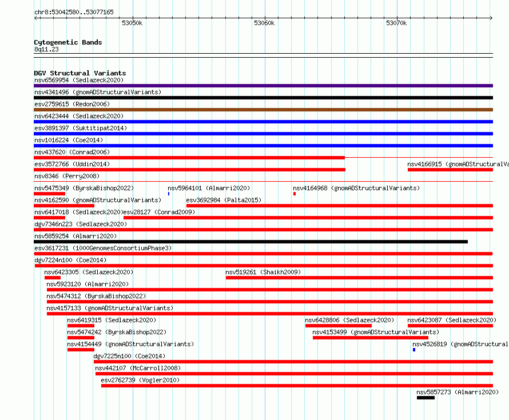Click nsv6423444 (Sedlazeck2020) label
Image resolution: width=509 pixels, height=420 pixels.
click(x=79, y=116)
